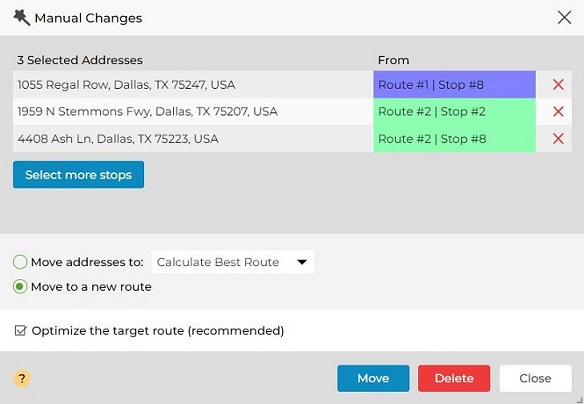584x404 pixels.
Task: Click the blue Move button
Action: pos(373,378)
